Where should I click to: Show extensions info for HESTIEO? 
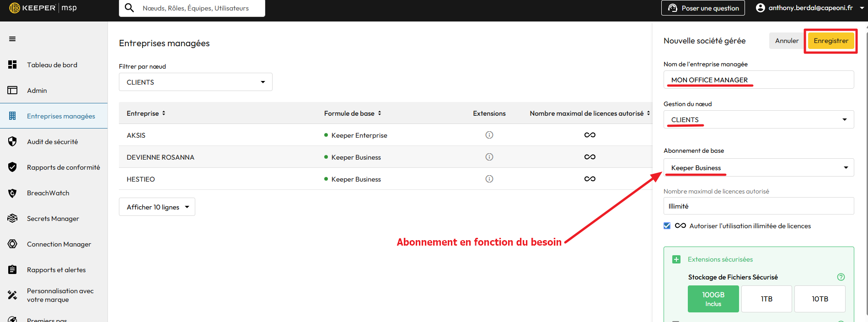tap(489, 179)
